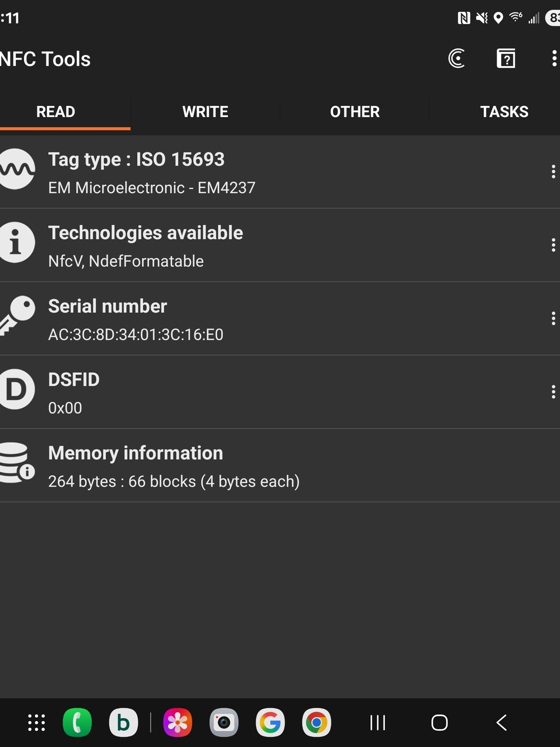Switch to the READ tab
Image resolution: width=560 pixels, height=747 pixels.
coord(55,112)
